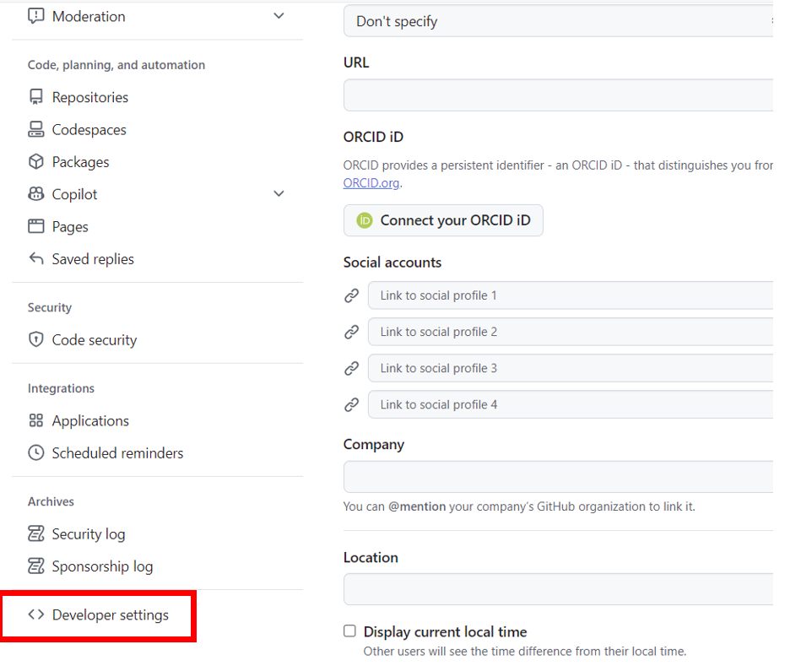The height and width of the screenshot is (666, 812).
Task: Expand the Copilot submenu chevron
Action: tap(279, 193)
